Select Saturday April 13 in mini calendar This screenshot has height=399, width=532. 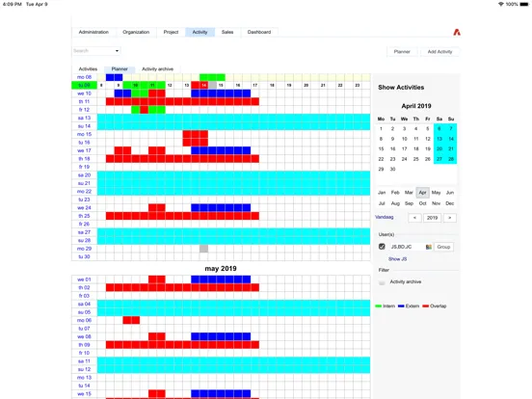tap(439, 139)
